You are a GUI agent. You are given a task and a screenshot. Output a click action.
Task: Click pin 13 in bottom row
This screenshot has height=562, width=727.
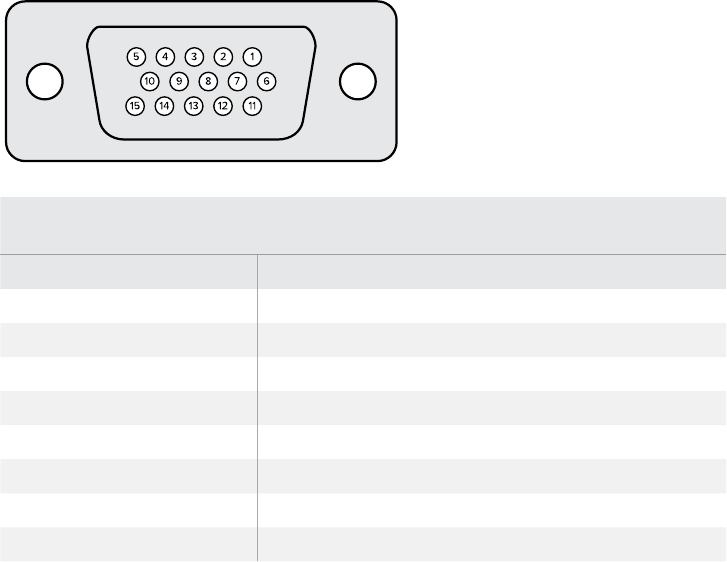click(x=194, y=106)
